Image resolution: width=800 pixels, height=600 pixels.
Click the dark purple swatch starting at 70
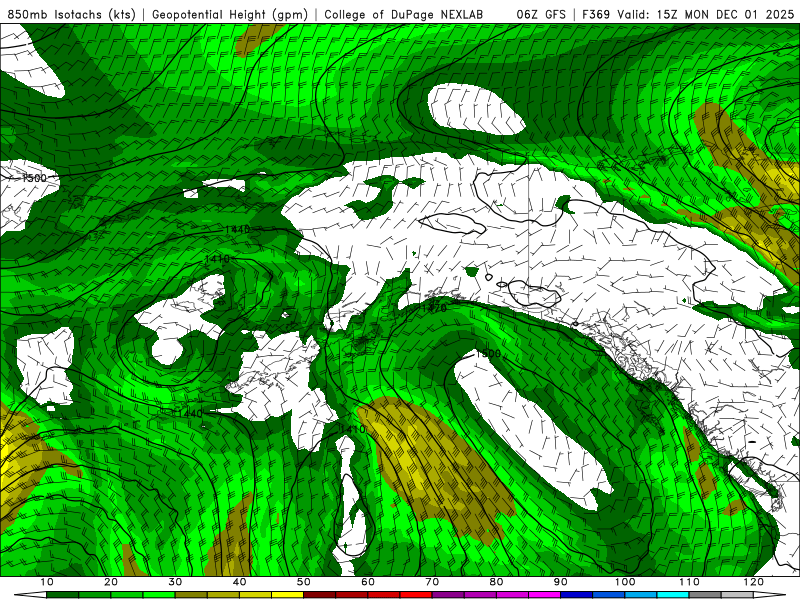pos(448,595)
